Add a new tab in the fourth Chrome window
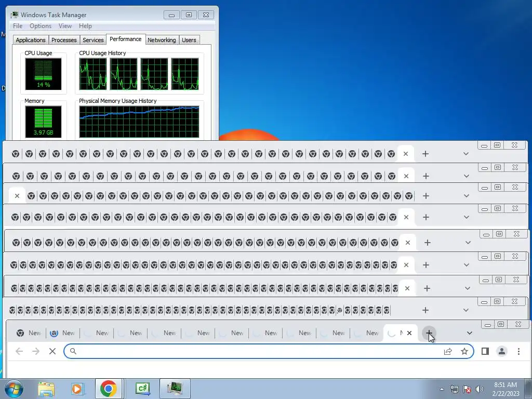 (x=426, y=217)
